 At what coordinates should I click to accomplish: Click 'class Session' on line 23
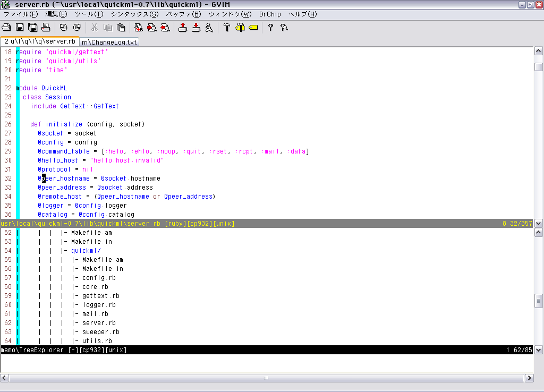[47, 97]
